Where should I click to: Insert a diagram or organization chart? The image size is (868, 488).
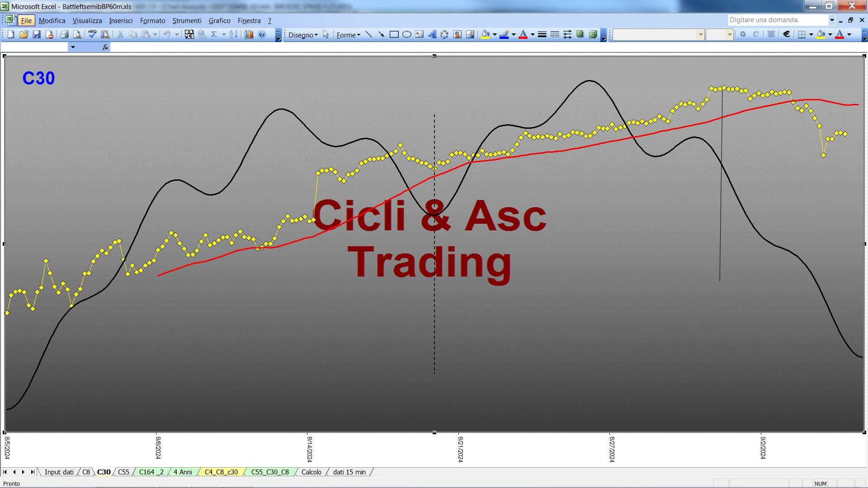pos(445,35)
